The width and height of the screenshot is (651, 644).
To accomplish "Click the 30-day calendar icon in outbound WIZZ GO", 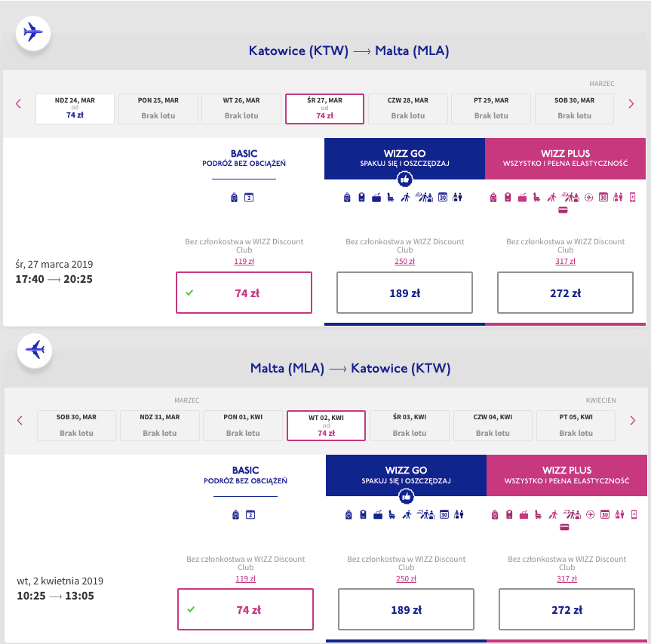I will pos(443,197).
